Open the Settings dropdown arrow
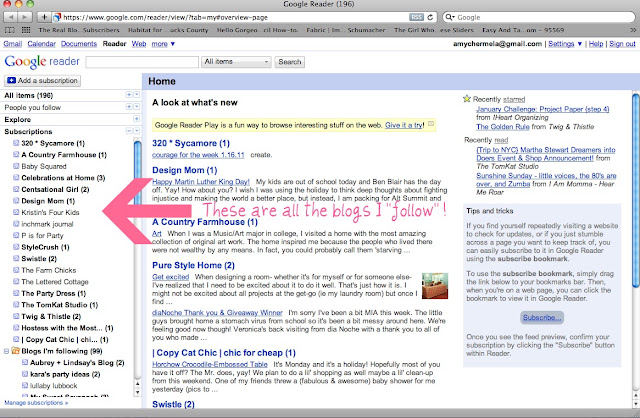The height and width of the screenshot is (418, 640). pos(580,44)
